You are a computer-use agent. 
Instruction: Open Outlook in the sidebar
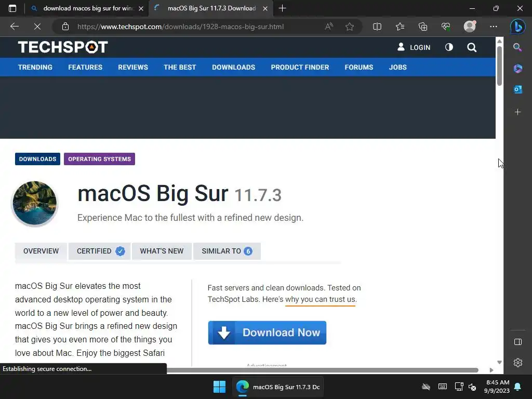point(517,89)
